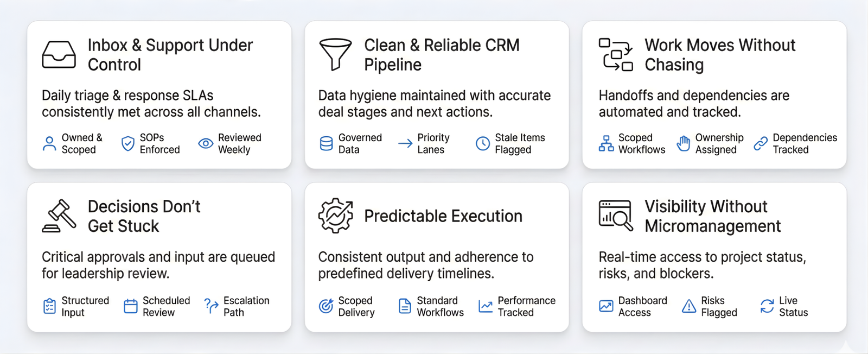Click the CRM pipeline funnel icon
868x354 pixels.
(335, 54)
